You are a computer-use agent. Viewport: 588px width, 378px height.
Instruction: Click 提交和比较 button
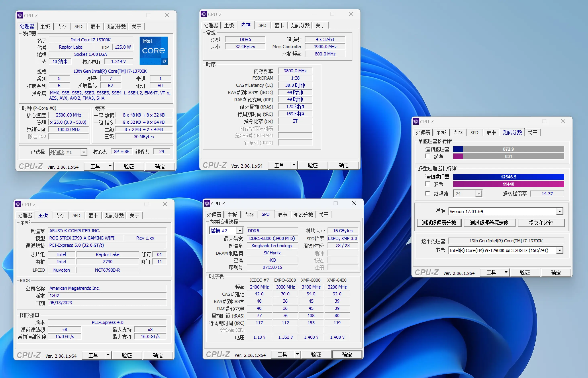click(x=541, y=223)
